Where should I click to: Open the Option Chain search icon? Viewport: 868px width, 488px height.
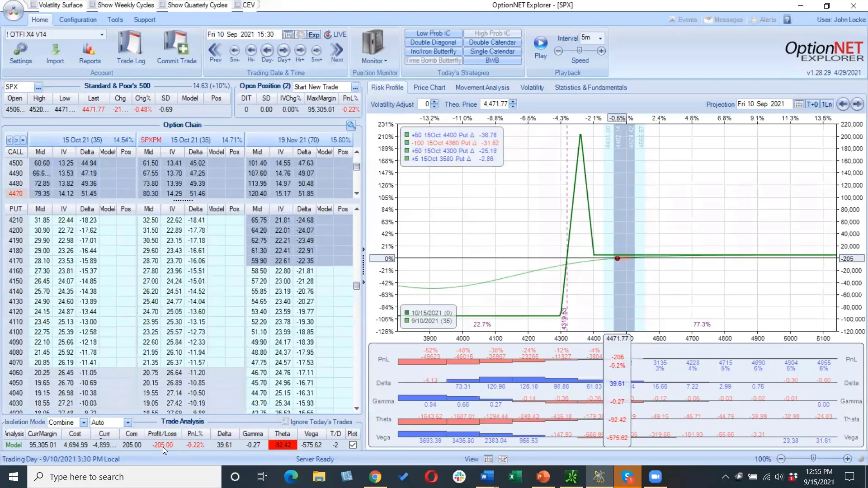pos(351,125)
